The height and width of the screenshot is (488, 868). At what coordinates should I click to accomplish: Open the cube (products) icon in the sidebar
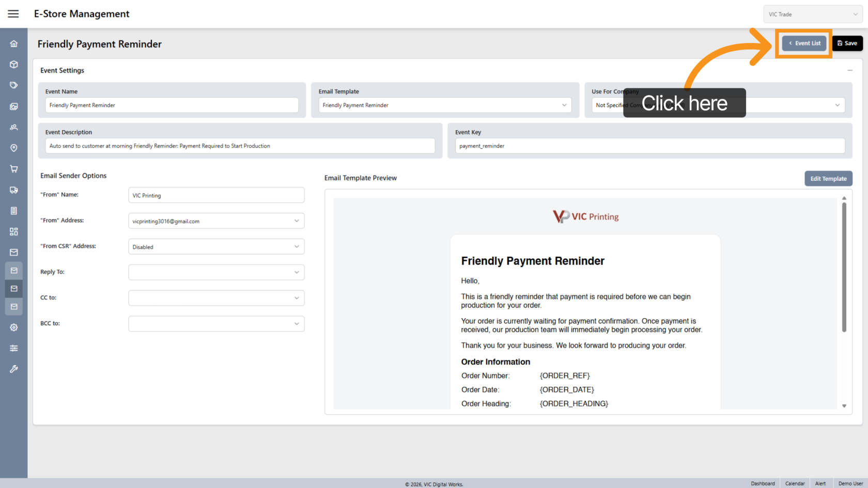(14, 65)
